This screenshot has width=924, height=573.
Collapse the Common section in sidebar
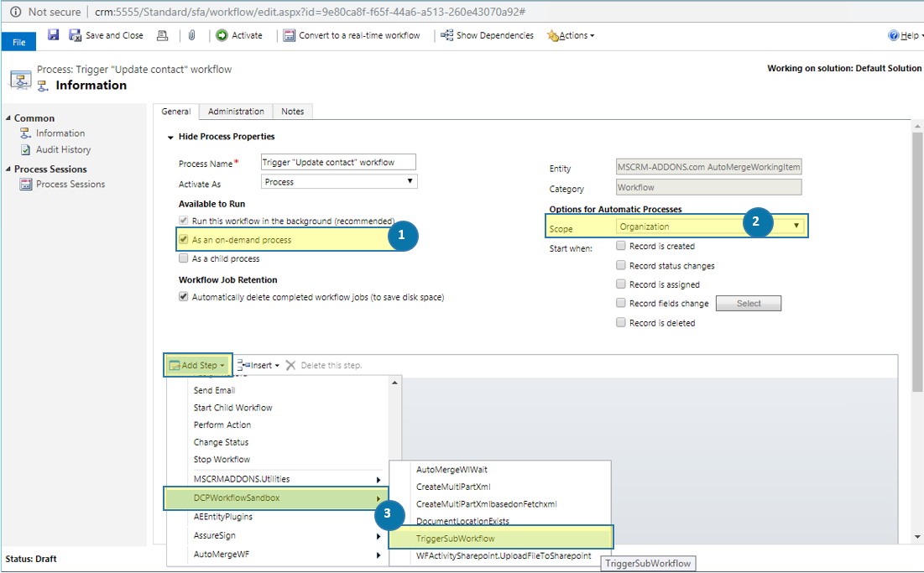click(x=8, y=117)
